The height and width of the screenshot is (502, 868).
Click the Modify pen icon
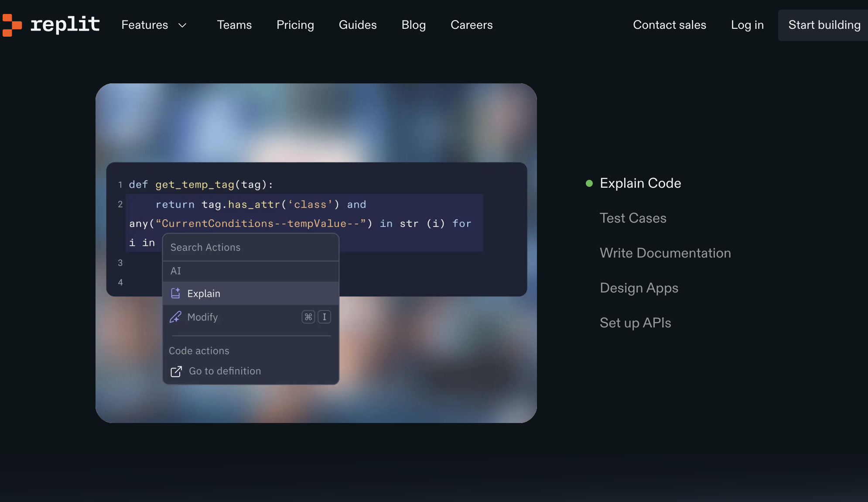[x=175, y=317]
